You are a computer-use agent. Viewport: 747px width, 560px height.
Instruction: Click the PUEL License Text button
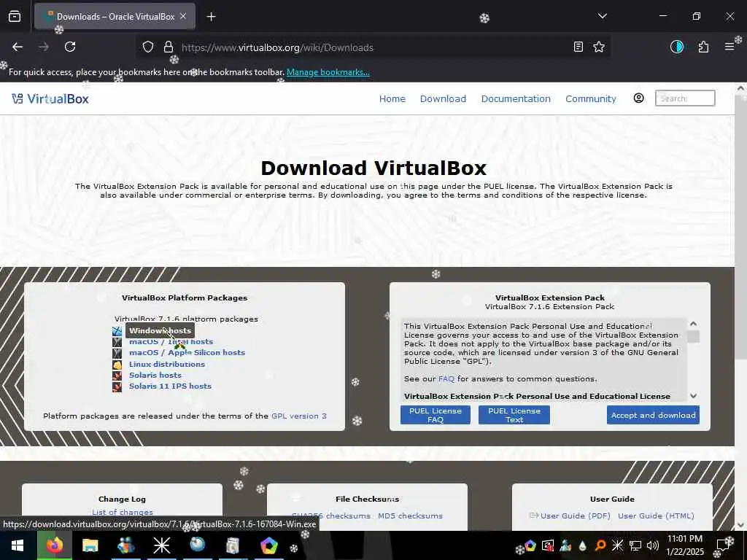coord(514,415)
